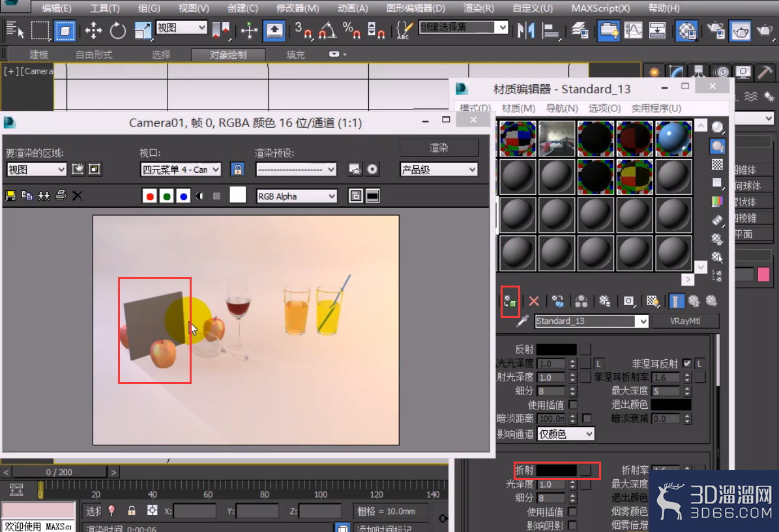Open the RGB Alpha channel dropdown
This screenshot has width=779, height=532.
click(297, 197)
